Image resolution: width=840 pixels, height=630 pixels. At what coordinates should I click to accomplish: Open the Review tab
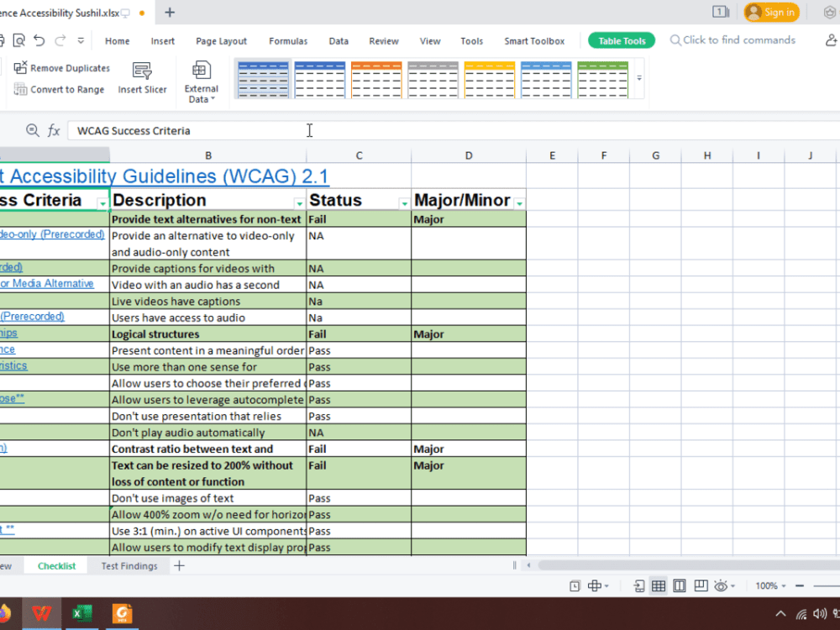tap(384, 41)
